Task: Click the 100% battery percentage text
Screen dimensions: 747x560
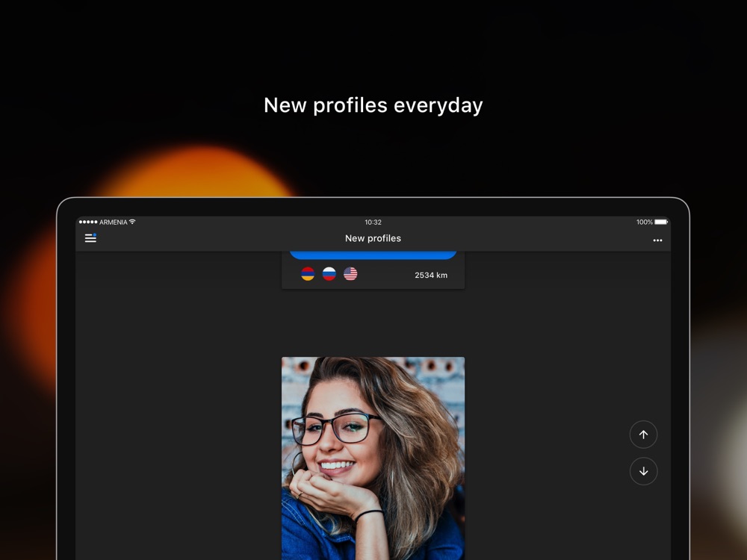Action: click(x=644, y=222)
